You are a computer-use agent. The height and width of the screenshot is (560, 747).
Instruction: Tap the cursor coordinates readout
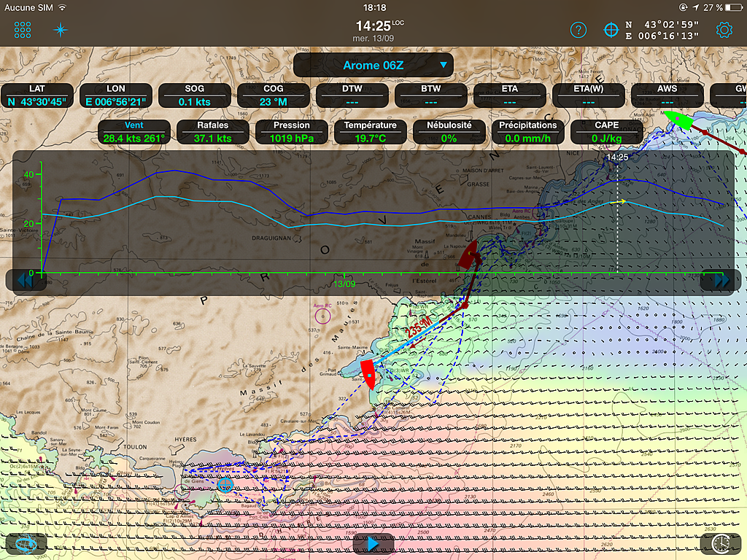click(x=662, y=30)
